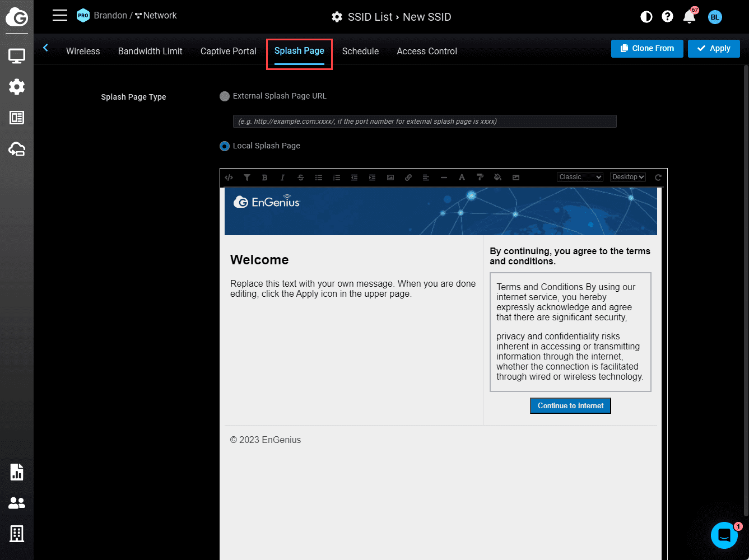Decrease indent in the editor
The height and width of the screenshot is (560, 749).
point(355,178)
